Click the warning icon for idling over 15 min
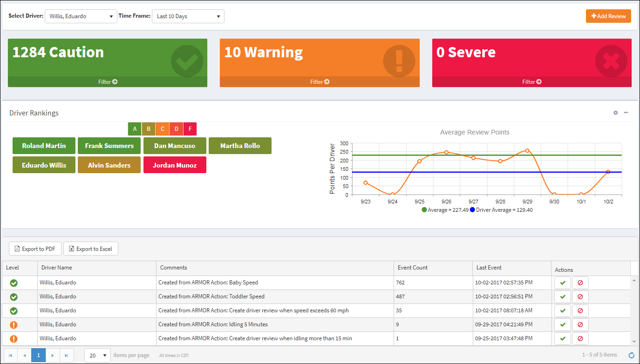Screen dimensions: 640x364 pos(14,338)
